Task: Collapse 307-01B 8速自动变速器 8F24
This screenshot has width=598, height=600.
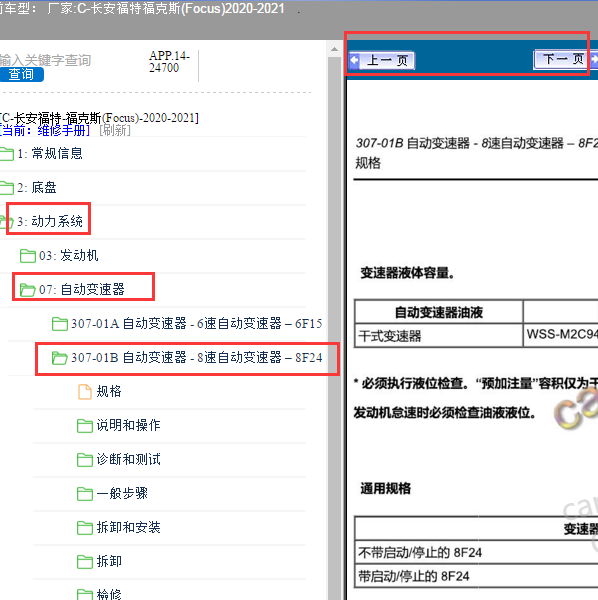Action: [196, 357]
